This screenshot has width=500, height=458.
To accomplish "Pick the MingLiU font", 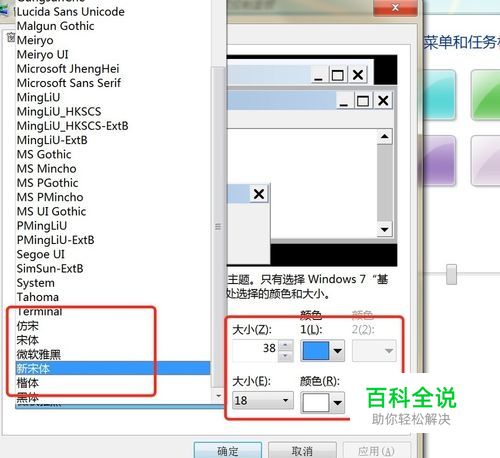I will coord(38,97).
